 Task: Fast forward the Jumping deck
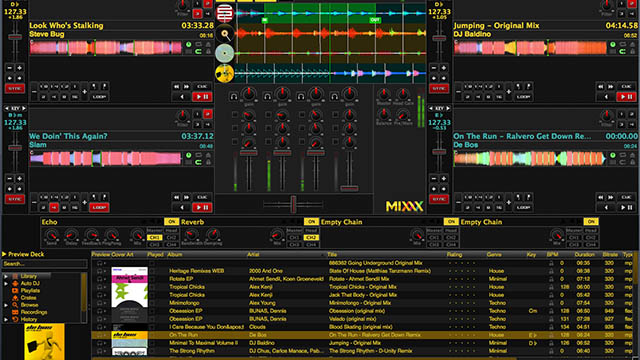tap(610, 87)
